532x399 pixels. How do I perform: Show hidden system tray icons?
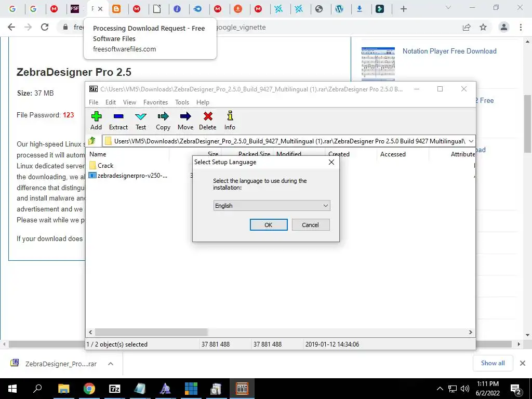click(440, 389)
